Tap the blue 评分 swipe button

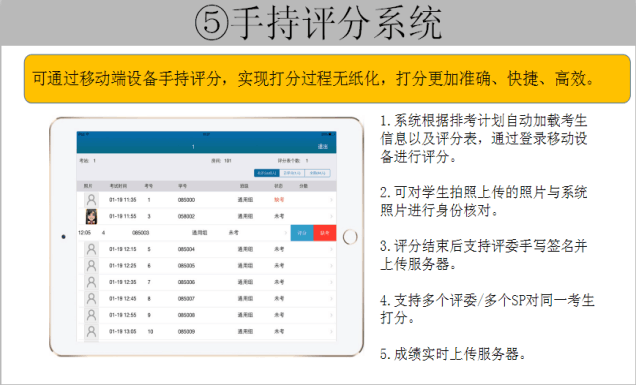coord(302,233)
